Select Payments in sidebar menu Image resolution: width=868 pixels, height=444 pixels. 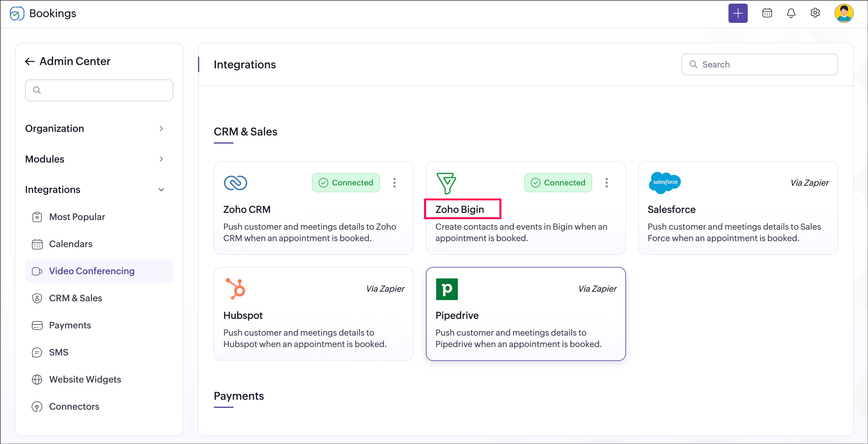(x=70, y=325)
